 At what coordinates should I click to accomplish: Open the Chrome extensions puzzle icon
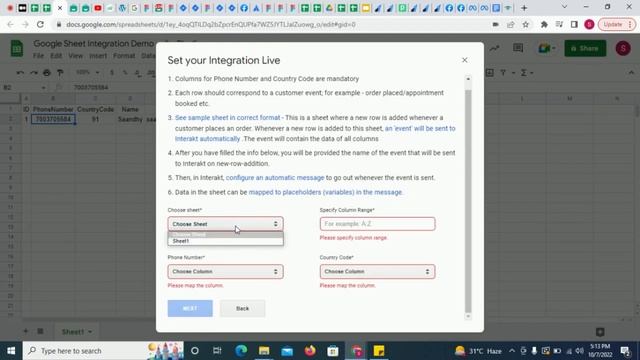(544, 24)
